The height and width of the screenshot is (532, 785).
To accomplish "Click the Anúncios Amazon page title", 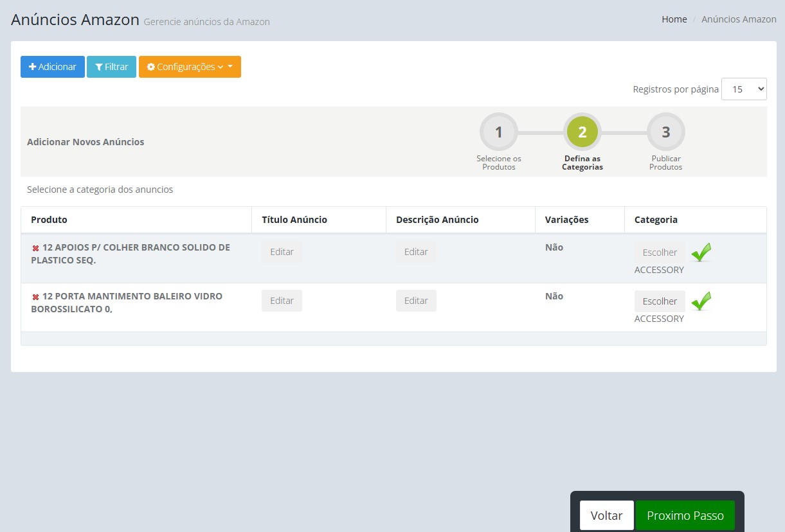I will pyautogui.click(x=75, y=19).
